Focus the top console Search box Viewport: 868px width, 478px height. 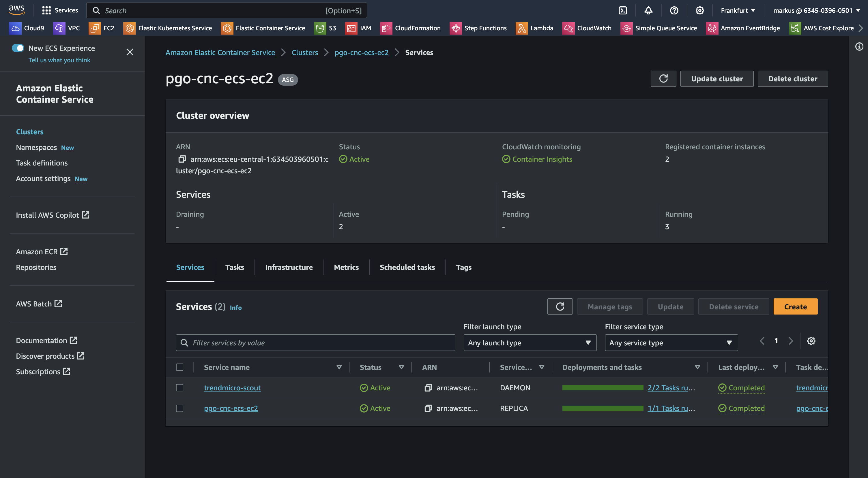227,10
